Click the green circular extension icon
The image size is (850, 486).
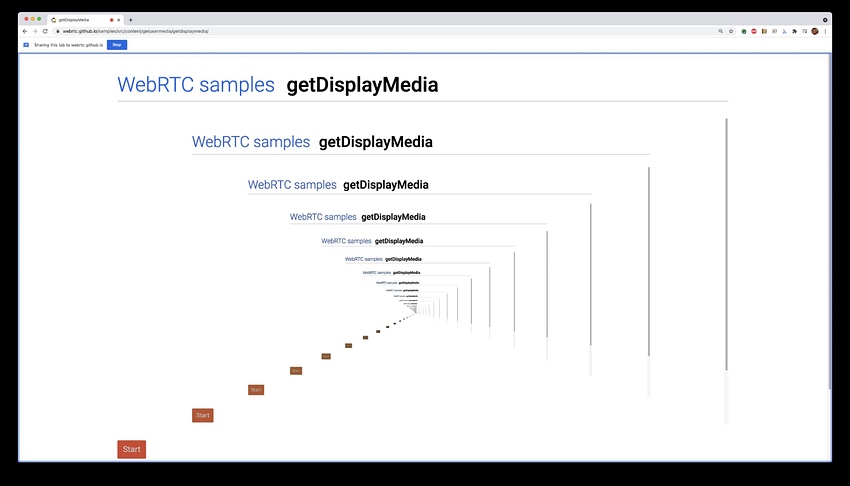click(744, 31)
